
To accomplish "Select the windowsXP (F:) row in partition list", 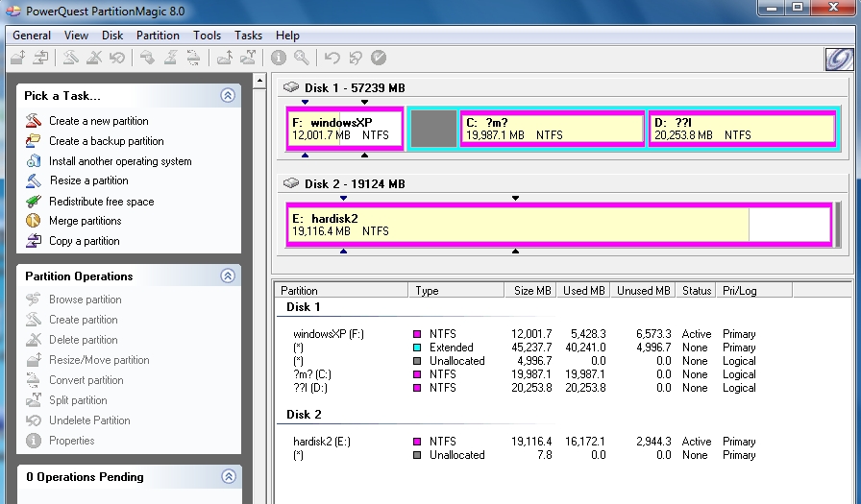I will coord(525,334).
